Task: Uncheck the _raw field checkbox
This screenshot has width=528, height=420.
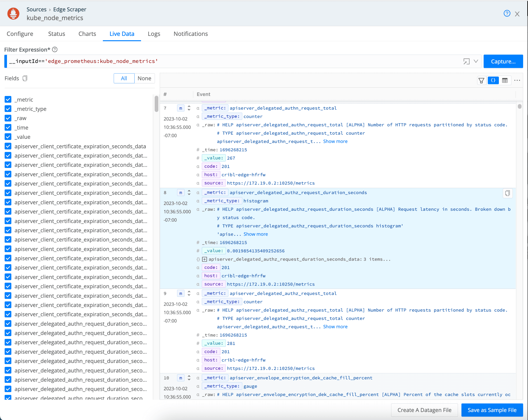Action: coord(8,118)
